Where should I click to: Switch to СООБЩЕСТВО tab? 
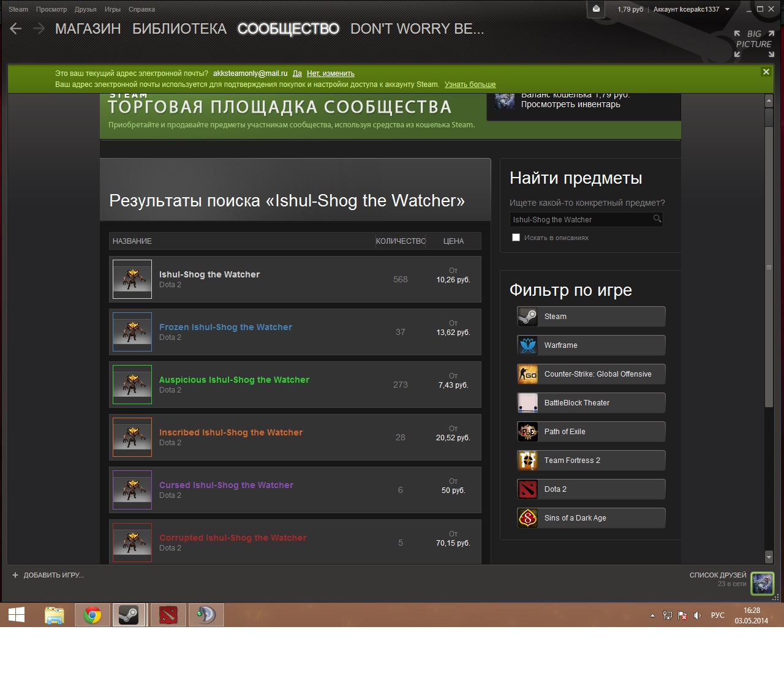coord(288,29)
